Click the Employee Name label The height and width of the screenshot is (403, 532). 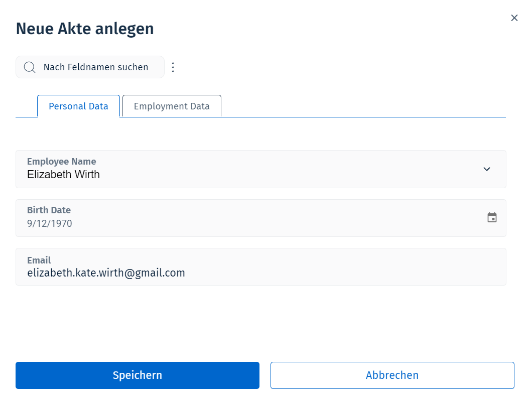[61, 162]
